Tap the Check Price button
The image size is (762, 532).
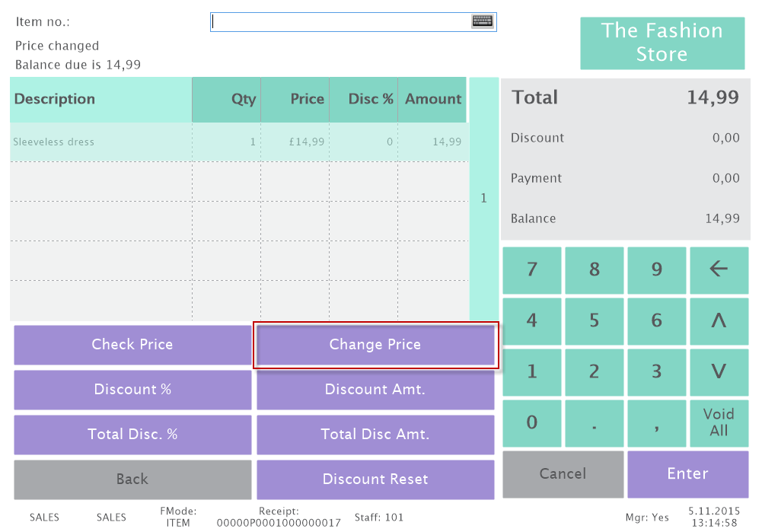(132, 345)
